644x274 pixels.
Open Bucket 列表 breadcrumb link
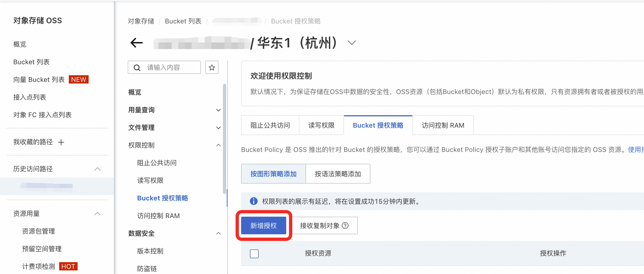point(183,21)
